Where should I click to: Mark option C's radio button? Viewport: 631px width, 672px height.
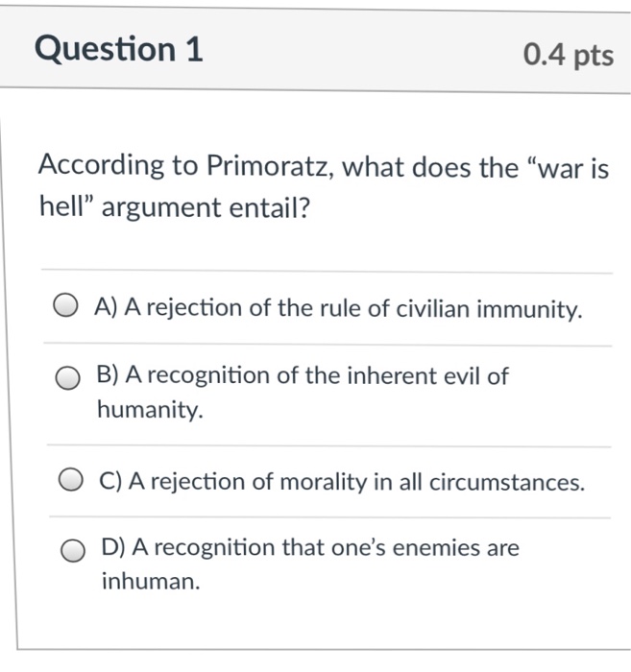tap(70, 479)
